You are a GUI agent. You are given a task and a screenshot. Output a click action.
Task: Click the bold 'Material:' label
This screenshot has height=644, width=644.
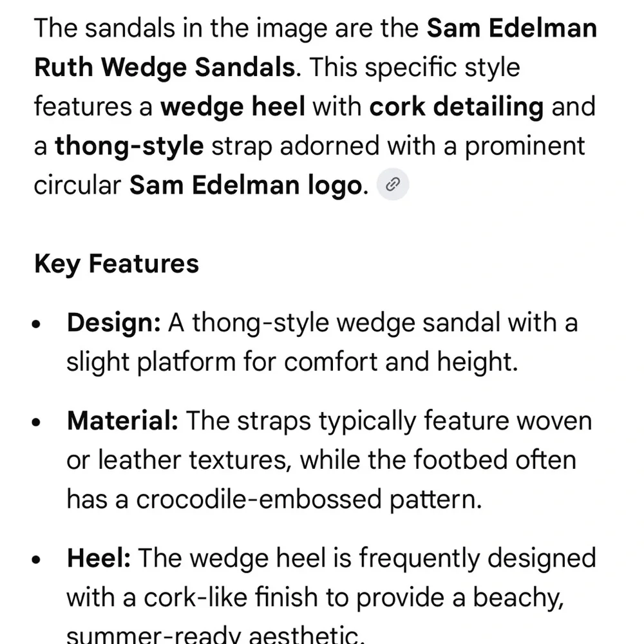122,421
